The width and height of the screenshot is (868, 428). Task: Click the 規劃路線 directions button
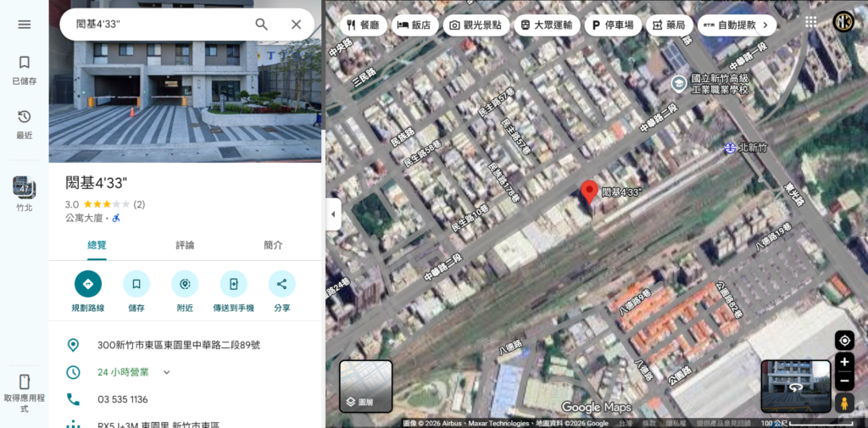click(88, 292)
